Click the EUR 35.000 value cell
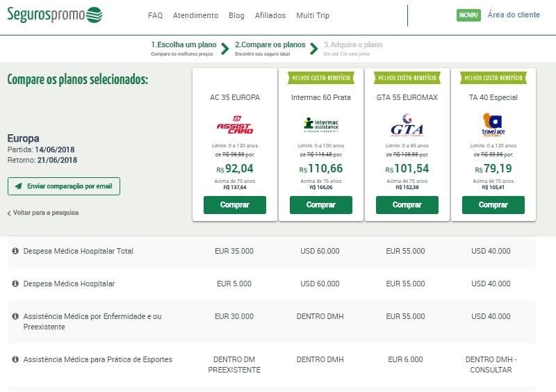Image resolution: width=556 pixels, height=392 pixels. click(x=234, y=251)
